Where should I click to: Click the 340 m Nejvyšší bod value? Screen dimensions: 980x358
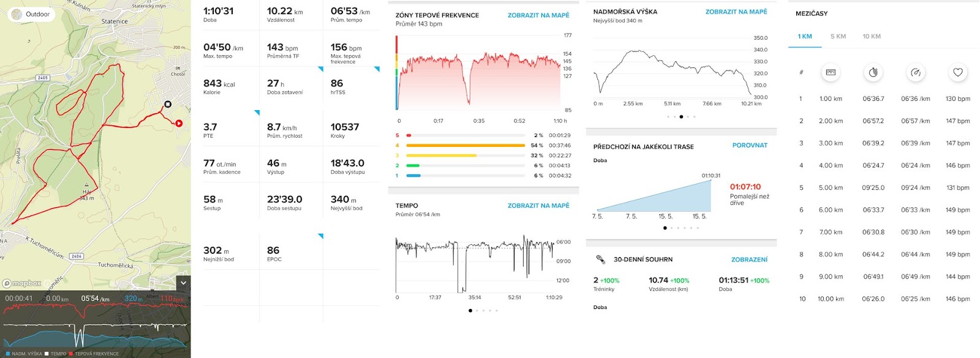[344, 200]
